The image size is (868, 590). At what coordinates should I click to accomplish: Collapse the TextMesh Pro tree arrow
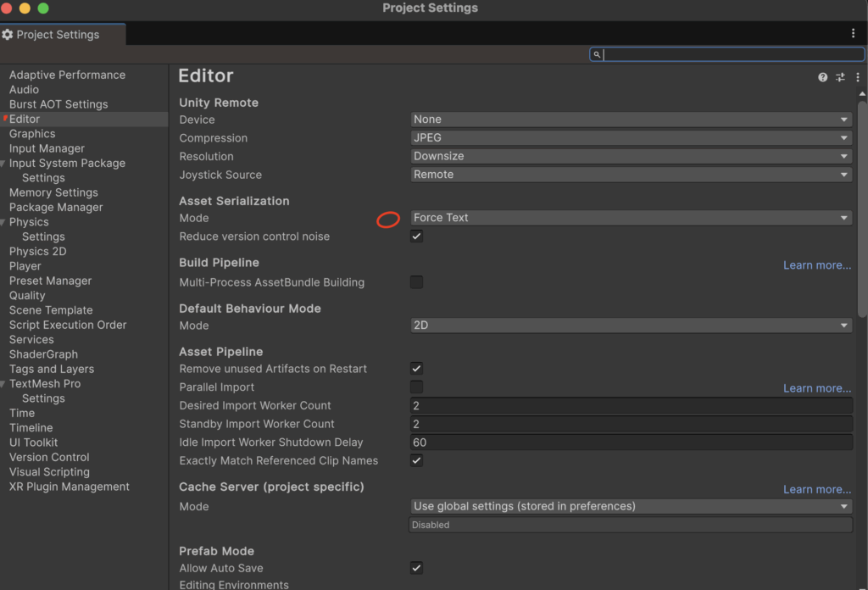click(3, 383)
